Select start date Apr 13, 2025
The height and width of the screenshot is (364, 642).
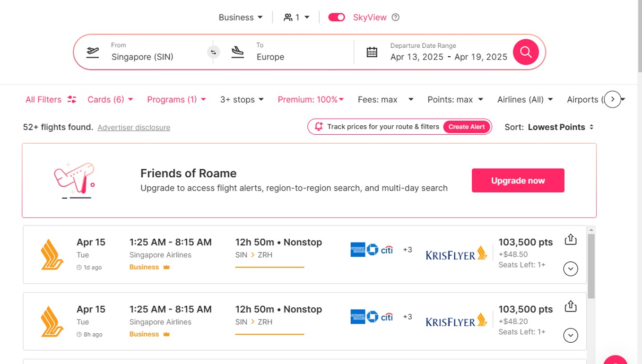416,57
